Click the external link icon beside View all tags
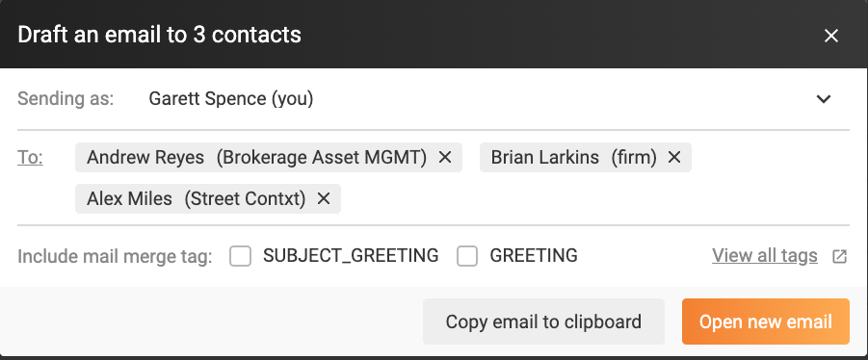Viewport: 868px width, 360px height. pos(839,256)
